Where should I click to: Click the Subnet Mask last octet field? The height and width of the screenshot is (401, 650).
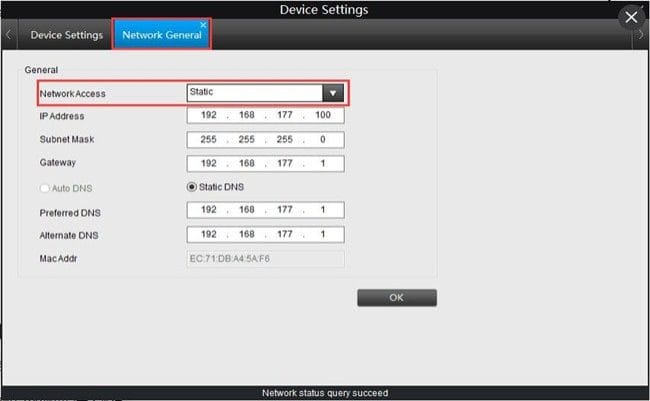pos(323,139)
